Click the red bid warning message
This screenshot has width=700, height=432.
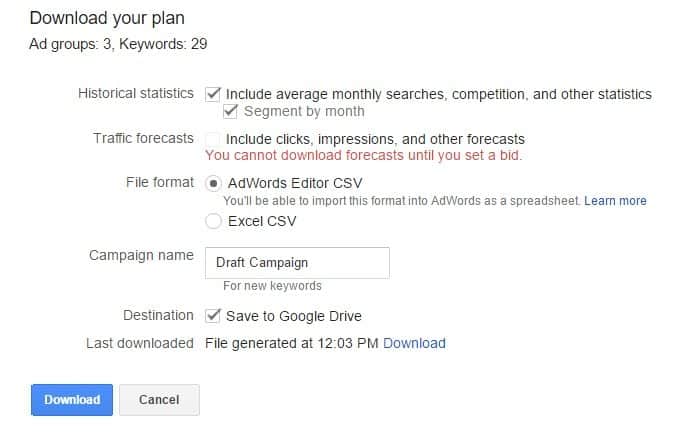(363, 155)
